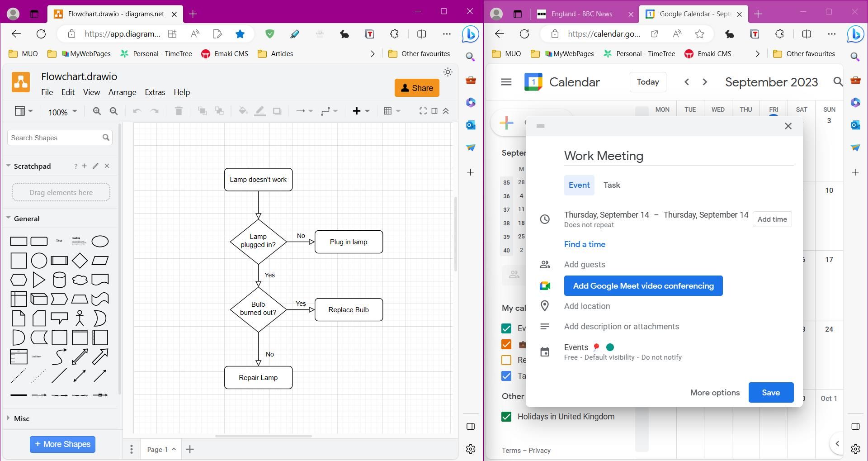Expand the Misc shapes section
The image size is (868, 461).
tap(9, 418)
